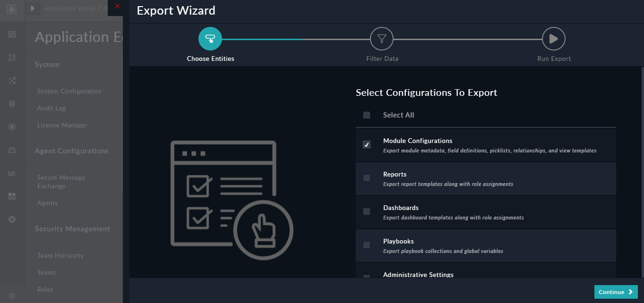Select the sort arrows icon in left sidebar
The height and width of the screenshot is (303, 644).
[12, 58]
